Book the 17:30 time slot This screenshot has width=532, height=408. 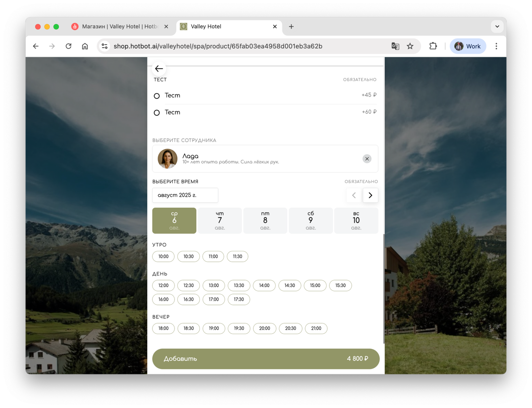click(x=239, y=299)
